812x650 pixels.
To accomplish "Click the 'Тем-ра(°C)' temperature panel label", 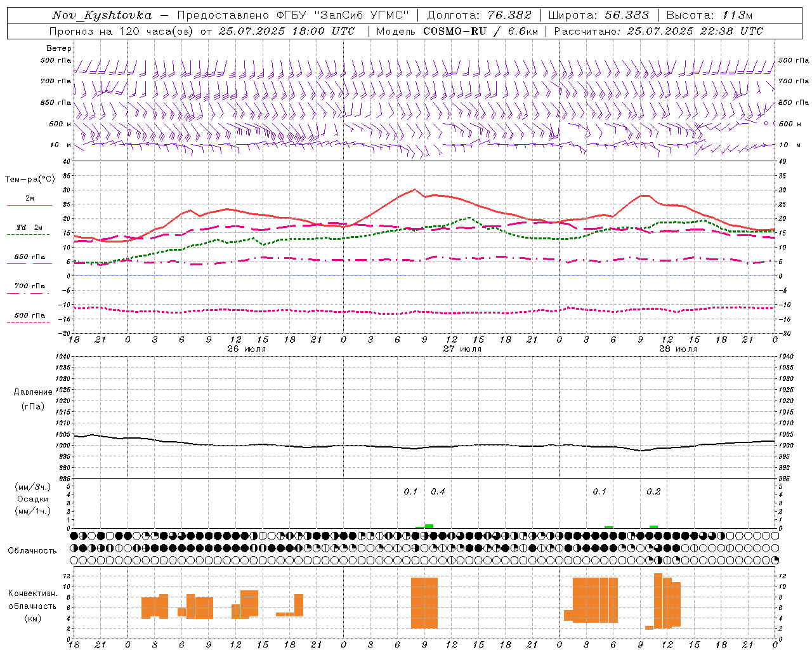I will coord(30,180).
